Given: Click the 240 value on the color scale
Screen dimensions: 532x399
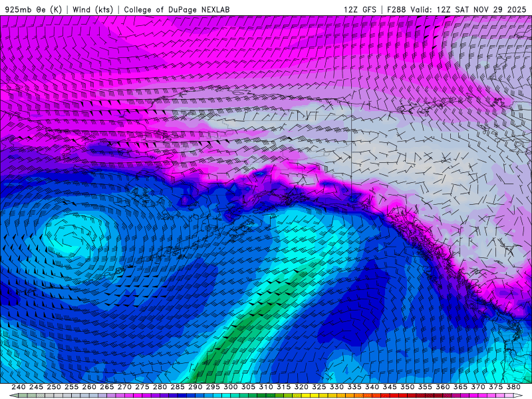Looking at the screenshot, I should pyautogui.click(x=19, y=387).
